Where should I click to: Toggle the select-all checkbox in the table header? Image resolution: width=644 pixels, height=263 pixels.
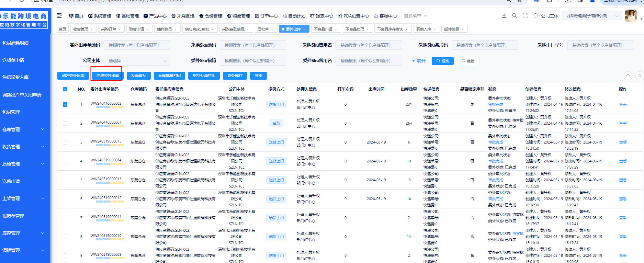pos(65,89)
